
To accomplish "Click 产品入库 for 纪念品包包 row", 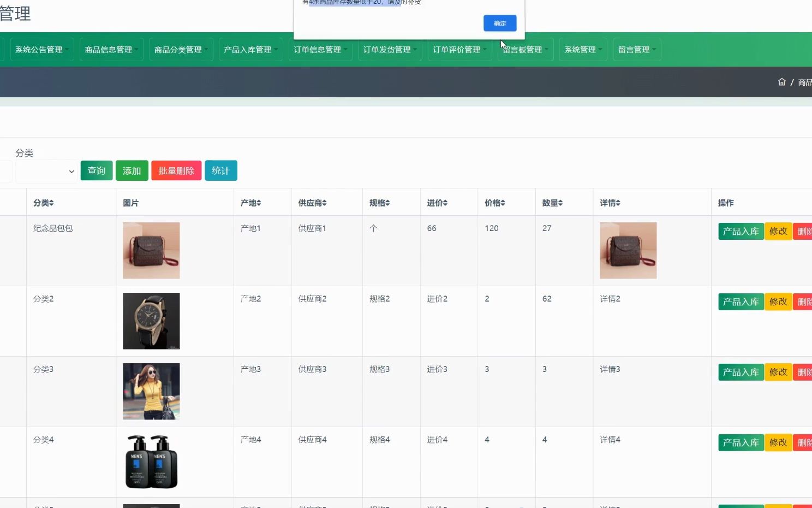I will pyautogui.click(x=741, y=231).
